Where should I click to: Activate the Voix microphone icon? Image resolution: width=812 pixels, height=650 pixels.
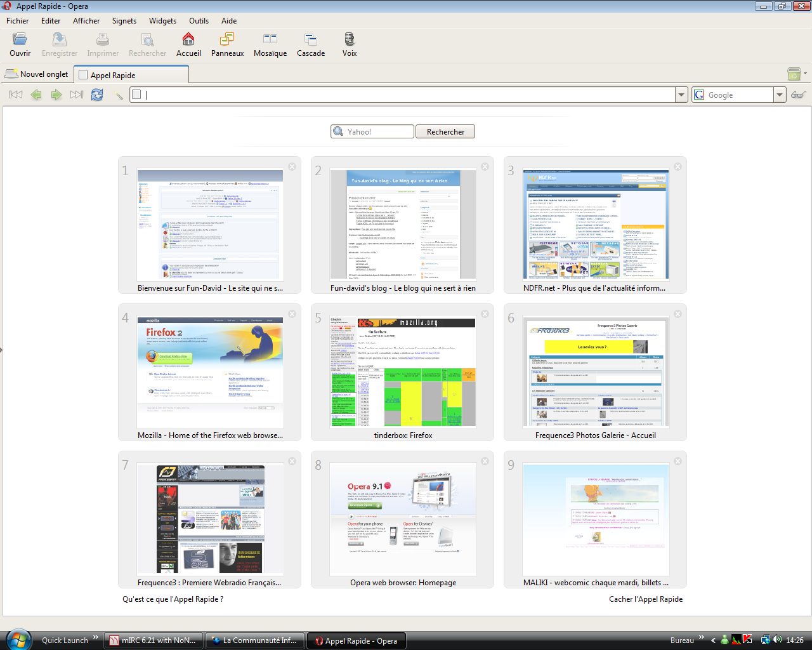(x=350, y=40)
